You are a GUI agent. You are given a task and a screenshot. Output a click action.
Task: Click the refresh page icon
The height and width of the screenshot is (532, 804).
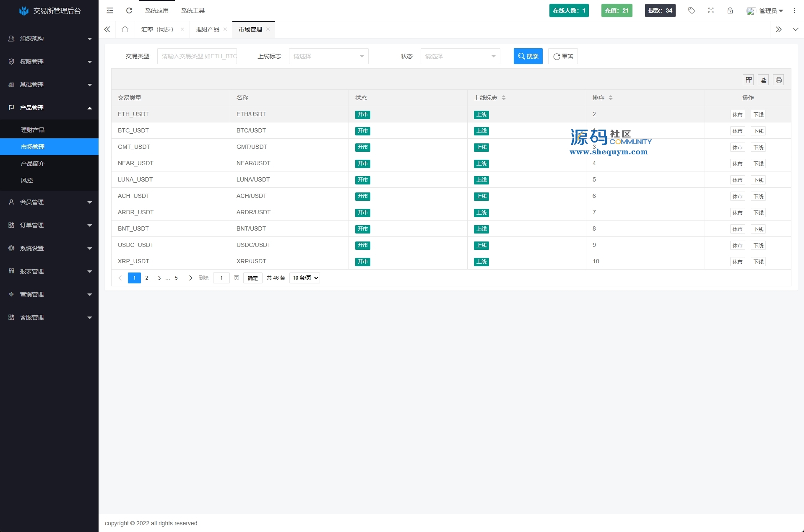129,10
